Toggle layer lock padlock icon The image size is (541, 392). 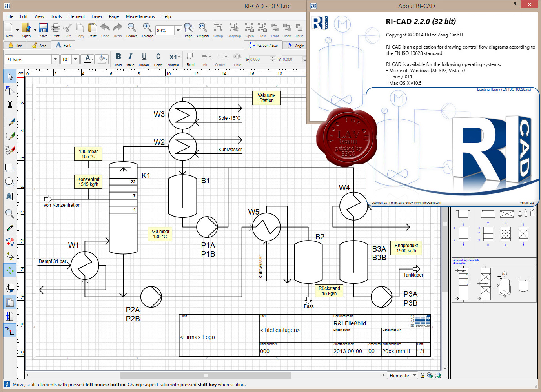422,376
